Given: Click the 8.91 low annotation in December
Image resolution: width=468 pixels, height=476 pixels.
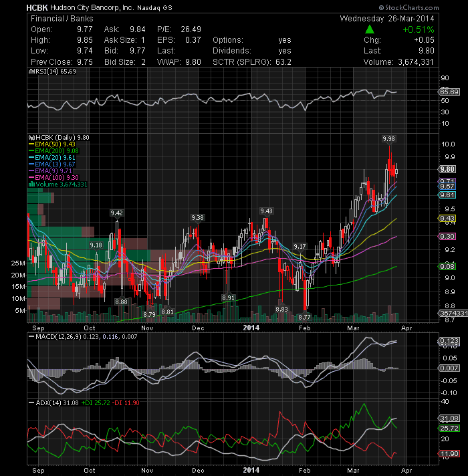Looking at the screenshot, I should click(228, 298).
